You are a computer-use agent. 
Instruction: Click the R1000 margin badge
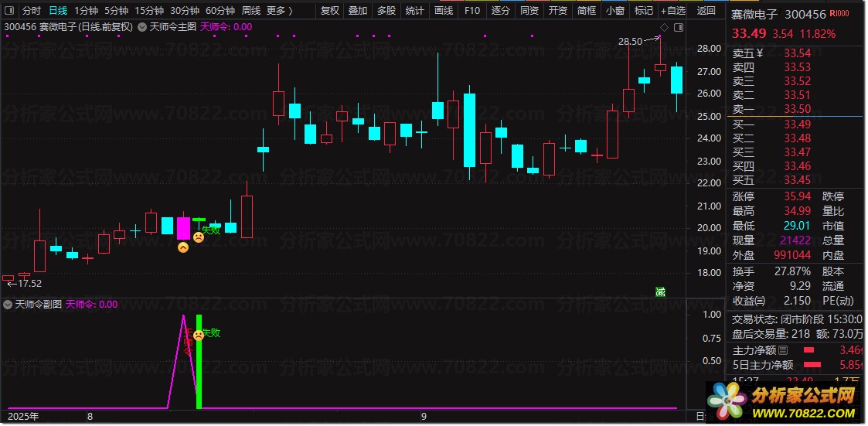[x=841, y=15]
